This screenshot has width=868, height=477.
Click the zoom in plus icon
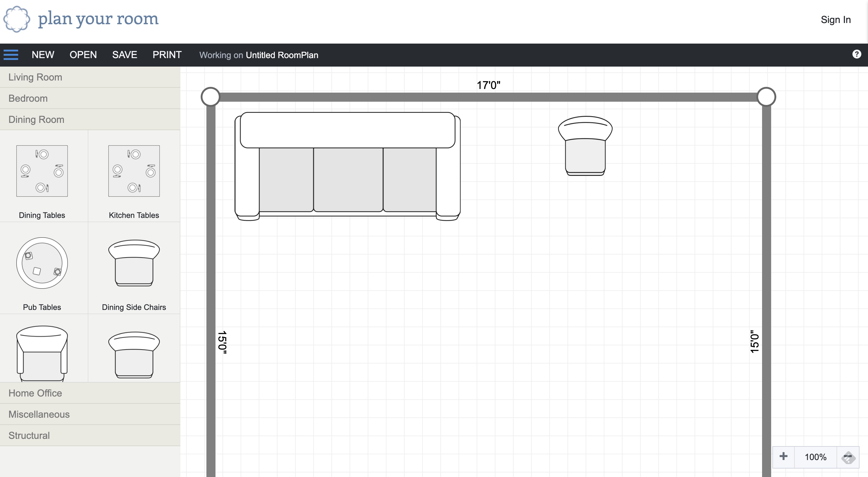pos(784,456)
